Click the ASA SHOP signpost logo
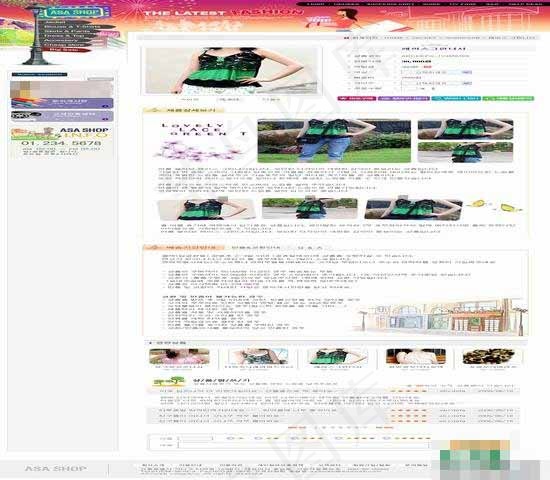Screen dimensions: 550x480 (x=74, y=12)
